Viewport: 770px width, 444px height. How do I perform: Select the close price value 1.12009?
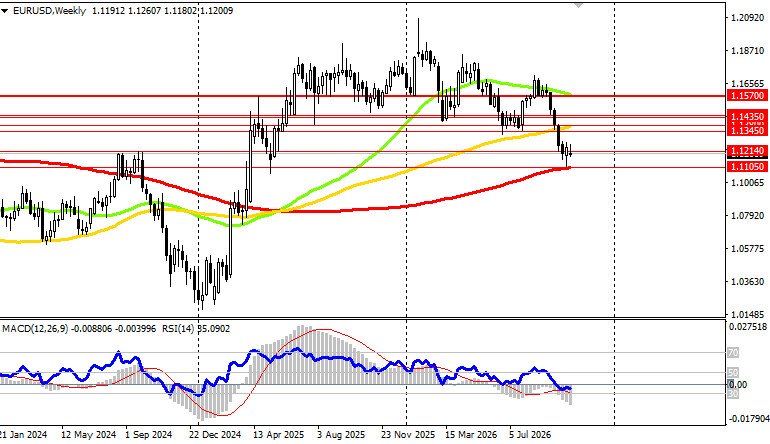pyautogui.click(x=217, y=11)
